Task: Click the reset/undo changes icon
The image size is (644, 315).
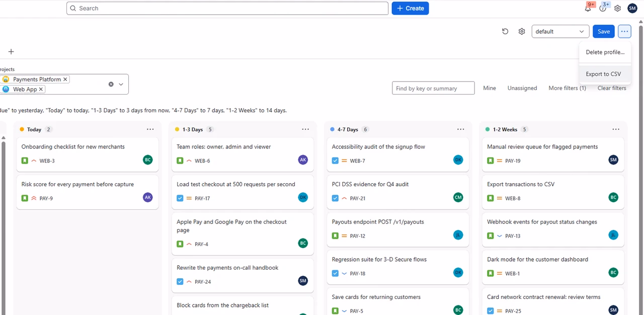Action: coord(505,31)
